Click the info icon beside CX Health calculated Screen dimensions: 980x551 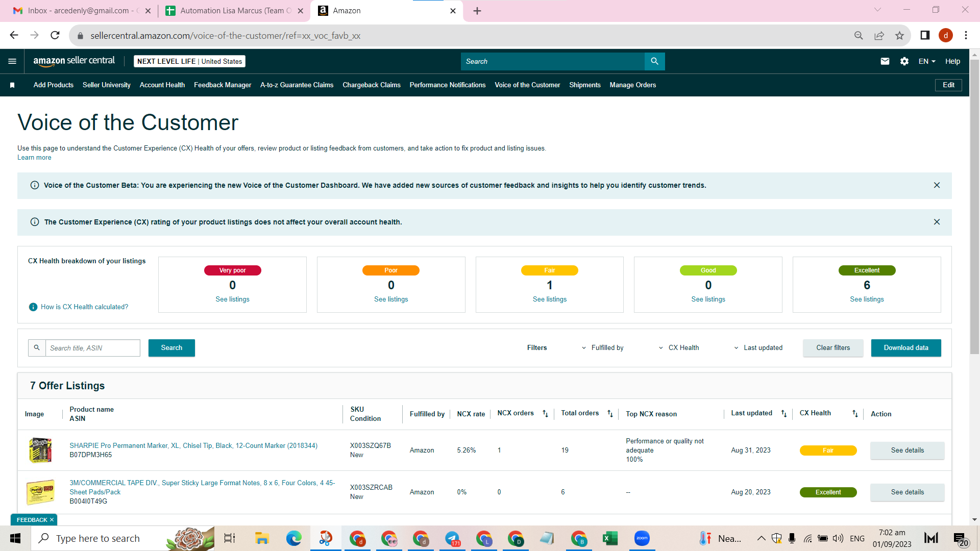point(33,307)
